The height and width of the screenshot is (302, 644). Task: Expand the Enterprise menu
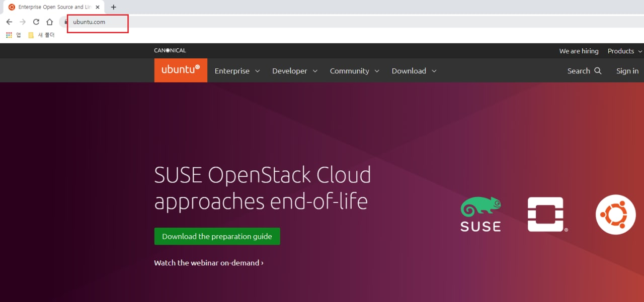point(237,71)
